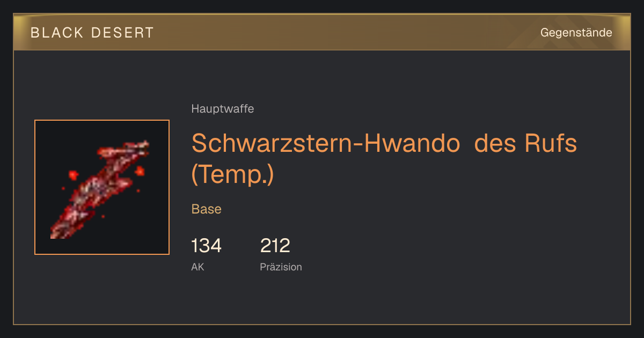
Task: Click the gold header banner
Action: click(x=322, y=32)
